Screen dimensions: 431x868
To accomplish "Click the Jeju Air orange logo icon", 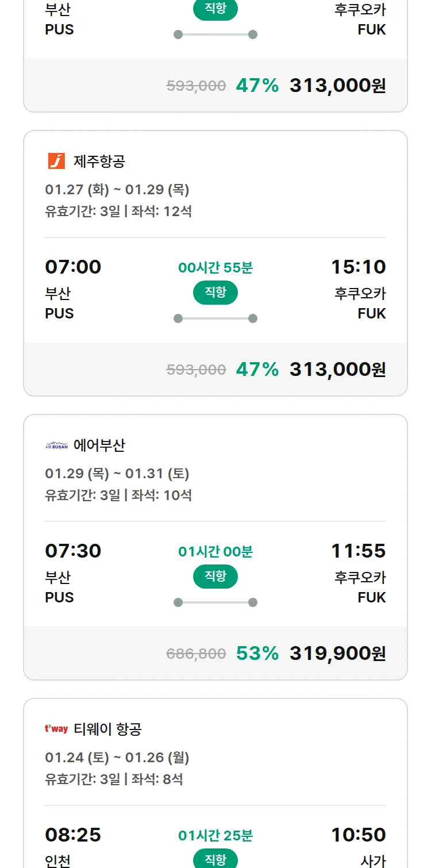I will pyautogui.click(x=56, y=161).
